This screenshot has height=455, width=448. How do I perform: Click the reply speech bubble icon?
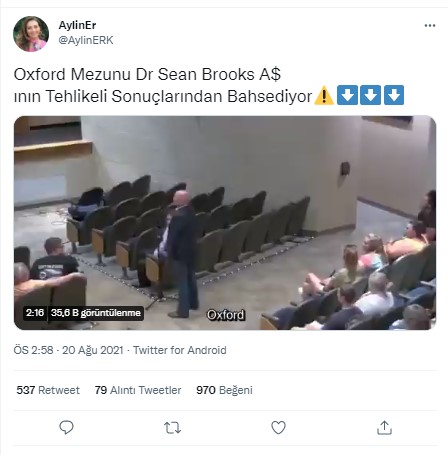pos(66,427)
